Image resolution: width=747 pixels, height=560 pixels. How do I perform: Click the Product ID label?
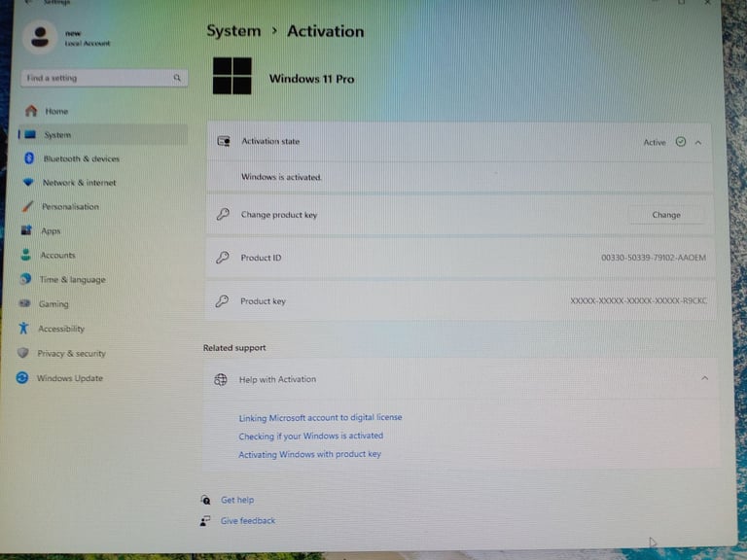click(261, 258)
